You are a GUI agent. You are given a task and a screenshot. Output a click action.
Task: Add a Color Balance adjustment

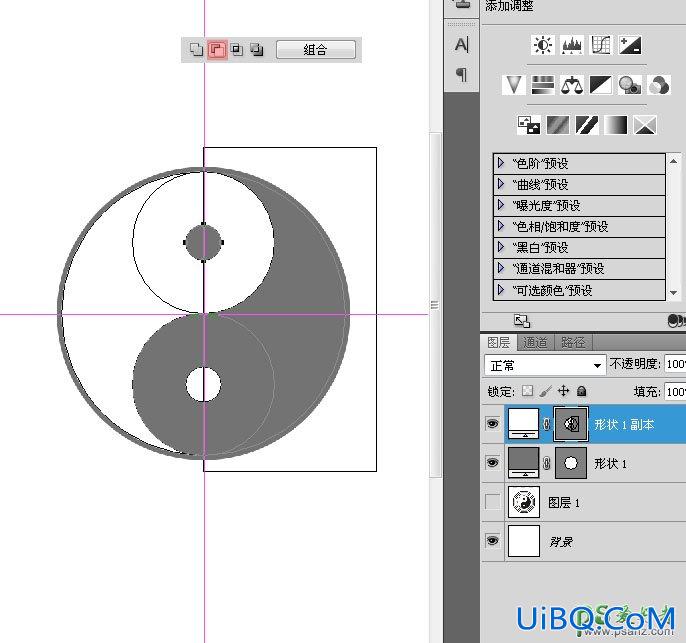(x=571, y=84)
